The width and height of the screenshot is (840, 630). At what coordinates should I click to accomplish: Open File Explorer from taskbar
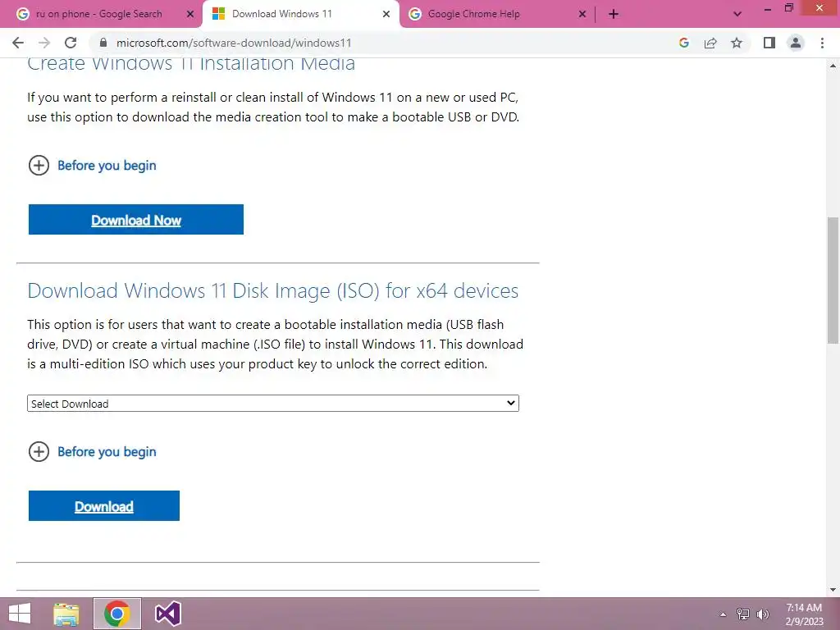click(66, 614)
